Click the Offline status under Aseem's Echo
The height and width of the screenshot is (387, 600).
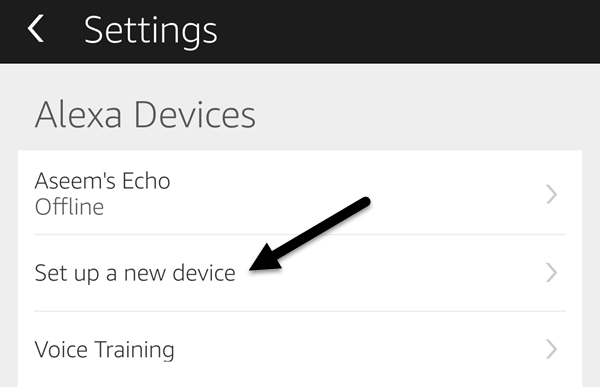pyautogui.click(x=69, y=207)
